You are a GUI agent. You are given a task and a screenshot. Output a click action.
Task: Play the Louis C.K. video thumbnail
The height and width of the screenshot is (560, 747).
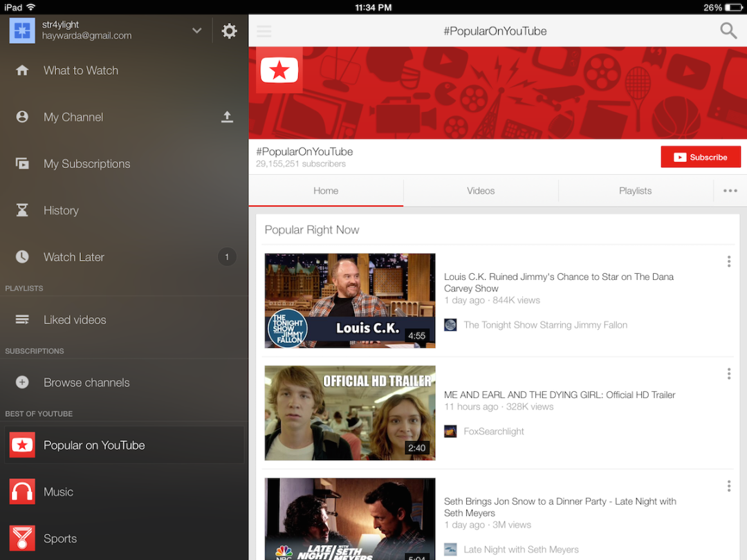[x=350, y=300]
